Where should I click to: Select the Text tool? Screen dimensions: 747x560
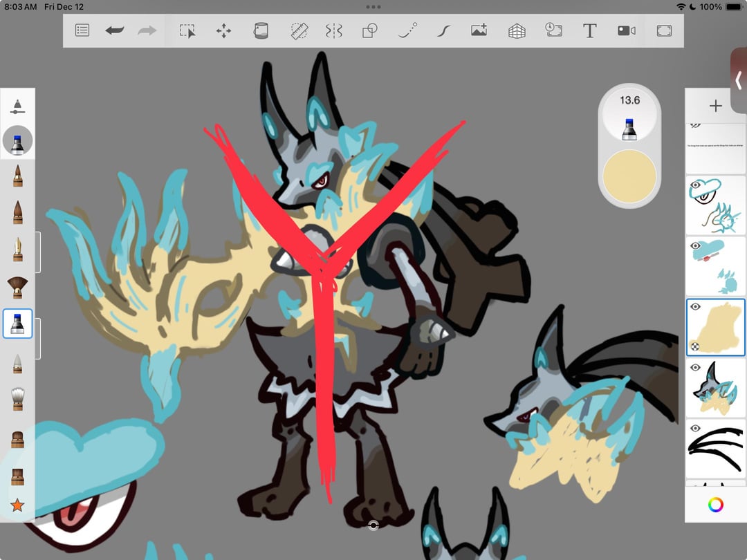tap(589, 30)
